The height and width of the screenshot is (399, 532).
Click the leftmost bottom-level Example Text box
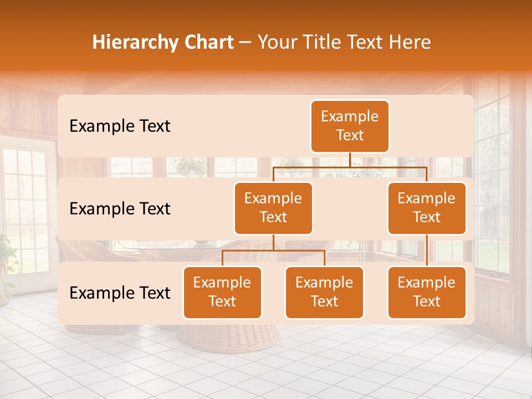pyautogui.click(x=222, y=293)
